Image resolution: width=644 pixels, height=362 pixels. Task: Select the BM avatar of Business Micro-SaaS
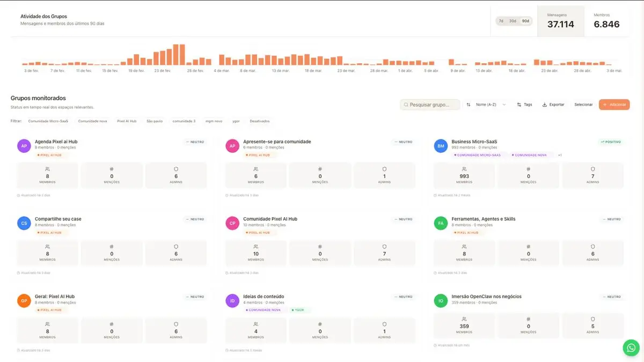tap(441, 146)
